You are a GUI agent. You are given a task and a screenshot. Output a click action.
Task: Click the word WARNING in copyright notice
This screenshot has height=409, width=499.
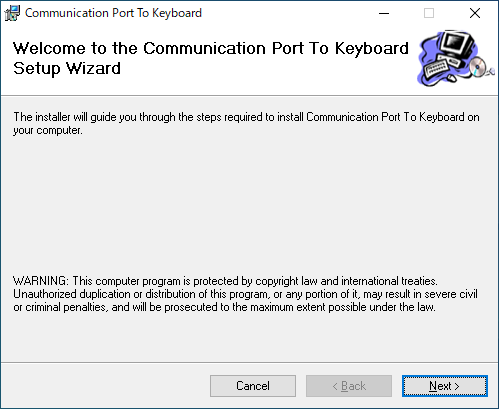point(40,281)
